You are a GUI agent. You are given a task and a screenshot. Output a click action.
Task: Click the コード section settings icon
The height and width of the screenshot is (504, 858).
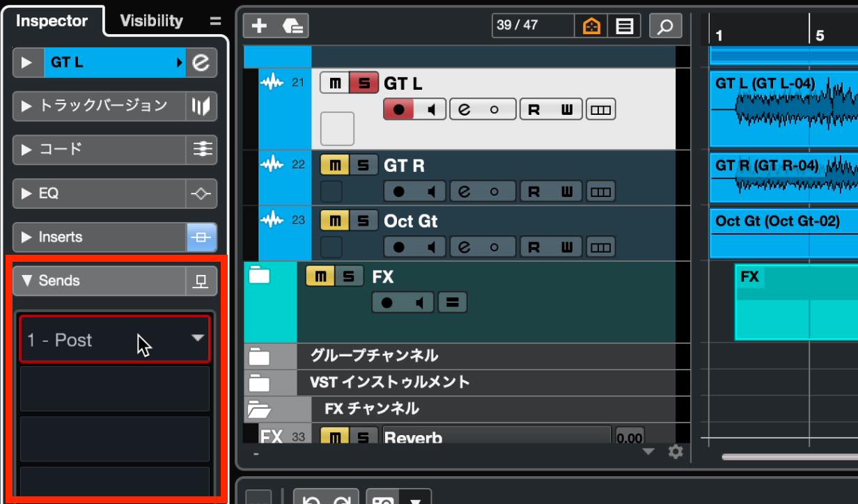201,150
